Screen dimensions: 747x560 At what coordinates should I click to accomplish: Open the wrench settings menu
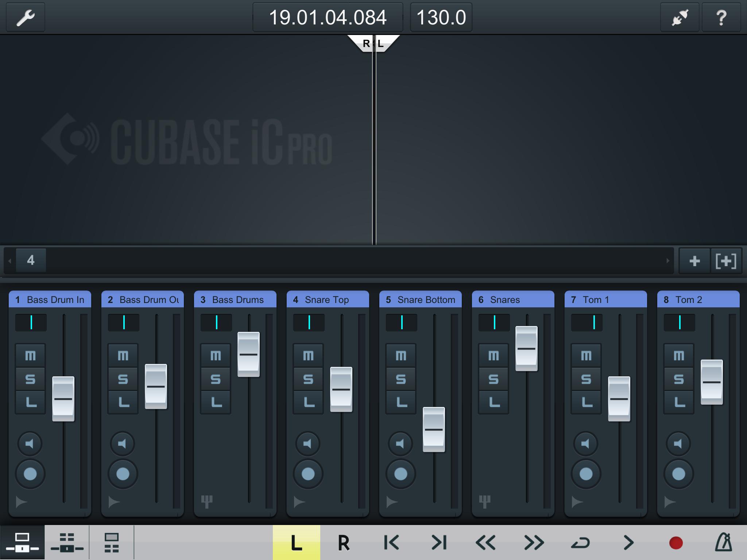pyautogui.click(x=26, y=17)
